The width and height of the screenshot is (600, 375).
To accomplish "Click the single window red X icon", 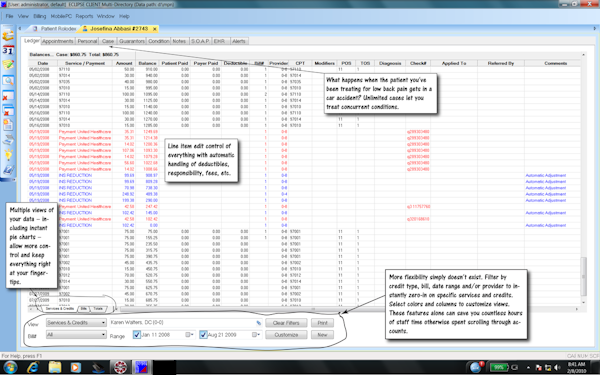I will [x=8, y=95].
